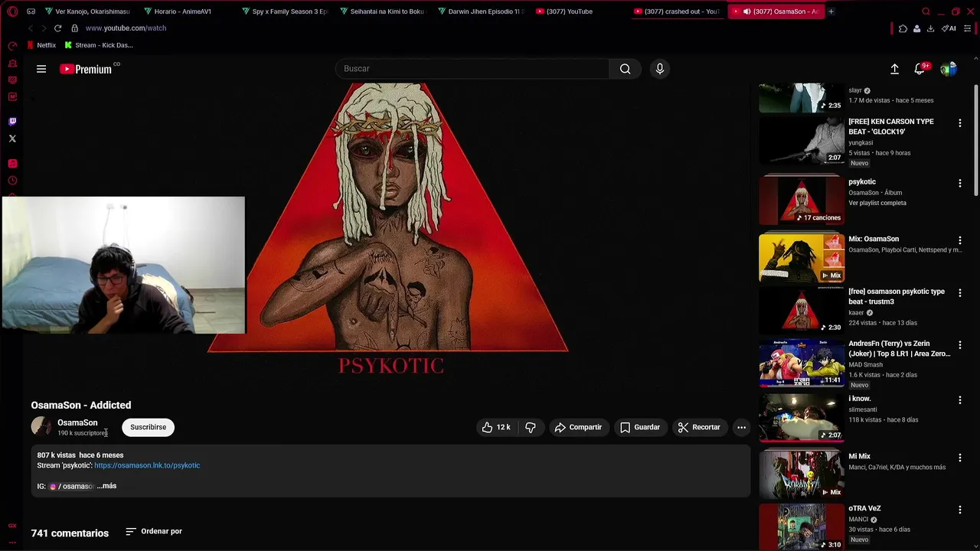The height and width of the screenshot is (551, 980).
Task: Open more actions ellipsis under video
Action: pos(741,427)
